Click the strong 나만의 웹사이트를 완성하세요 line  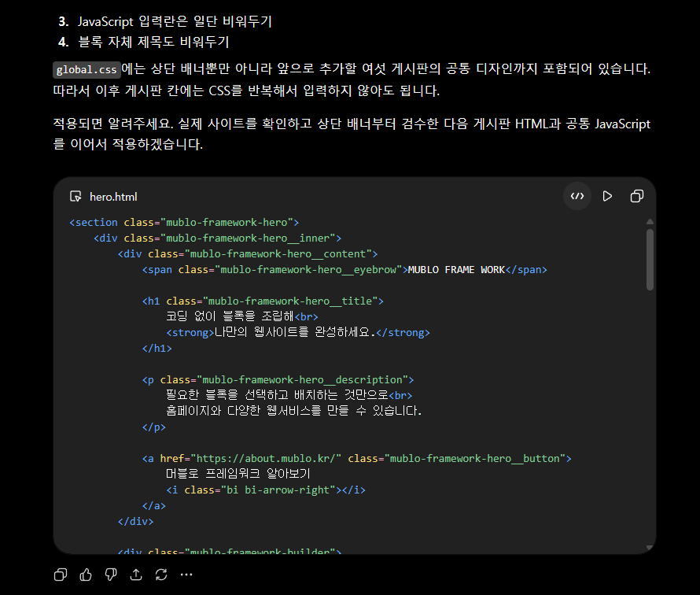pos(298,332)
